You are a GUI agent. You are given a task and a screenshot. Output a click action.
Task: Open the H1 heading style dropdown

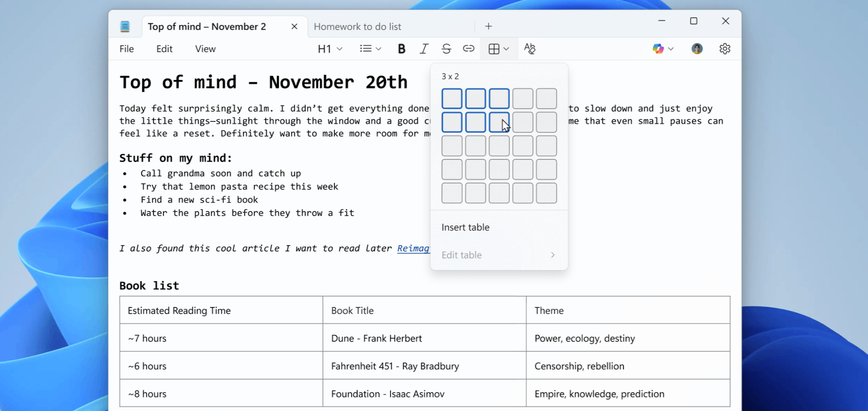point(330,49)
